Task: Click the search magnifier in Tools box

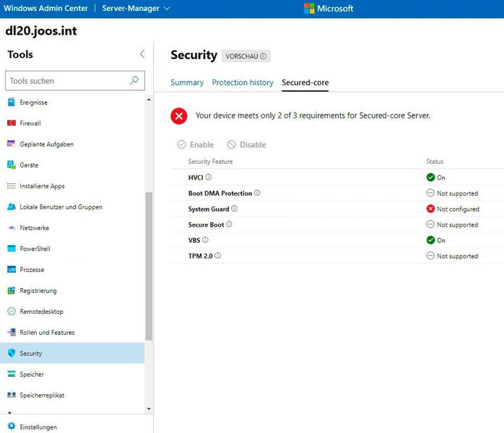Action: pos(134,80)
